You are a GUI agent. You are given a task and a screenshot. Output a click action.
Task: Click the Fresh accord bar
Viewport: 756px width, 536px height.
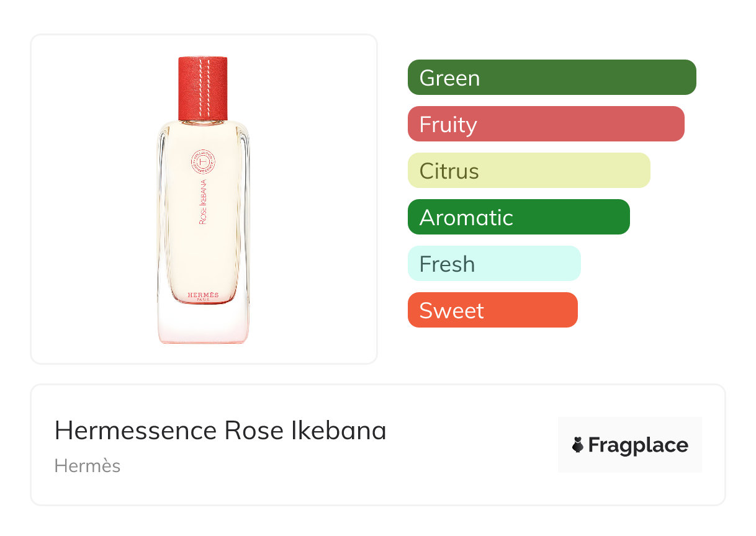493,264
